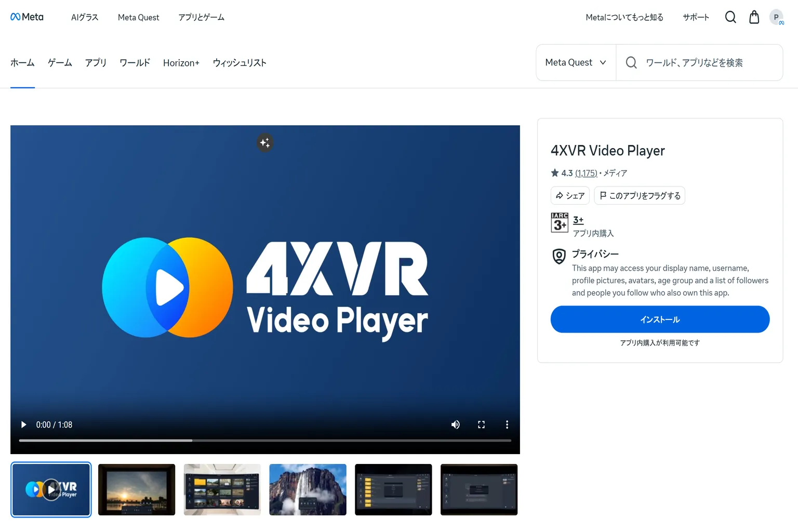Screen dimensions: 798x532
Task: Open the shopping bag cart icon
Action: (754, 17)
